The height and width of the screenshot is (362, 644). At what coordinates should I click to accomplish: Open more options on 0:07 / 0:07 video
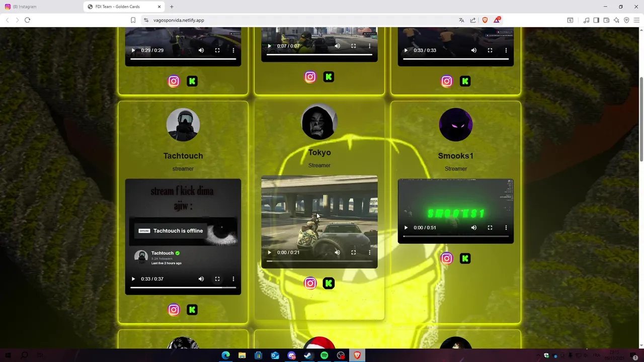pos(370,46)
